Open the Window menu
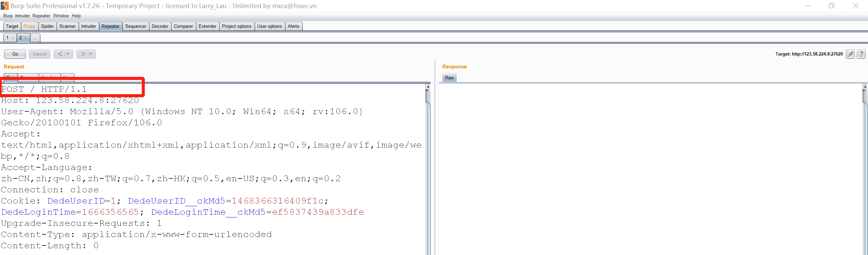This screenshot has height=255, width=868. tap(61, 16)
